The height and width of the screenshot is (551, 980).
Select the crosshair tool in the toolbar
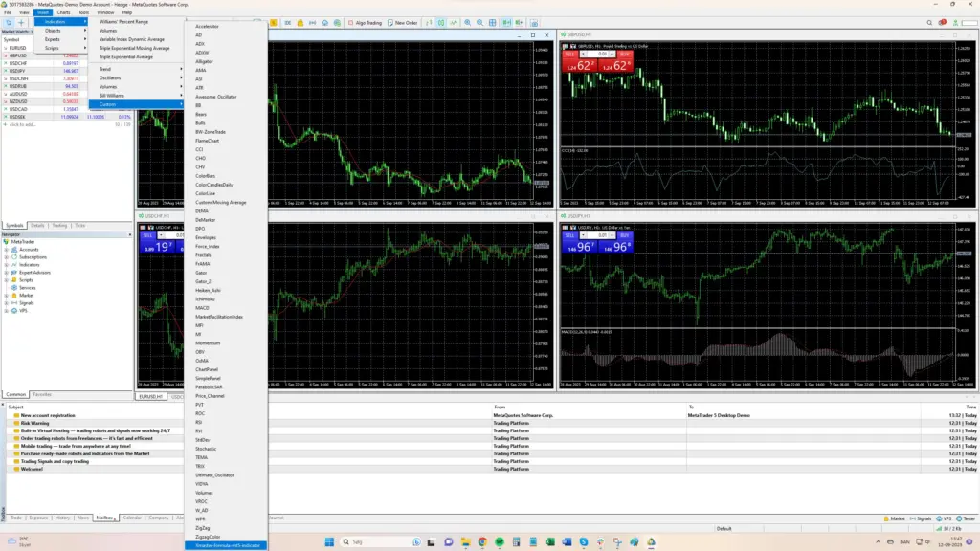point(21,23)
